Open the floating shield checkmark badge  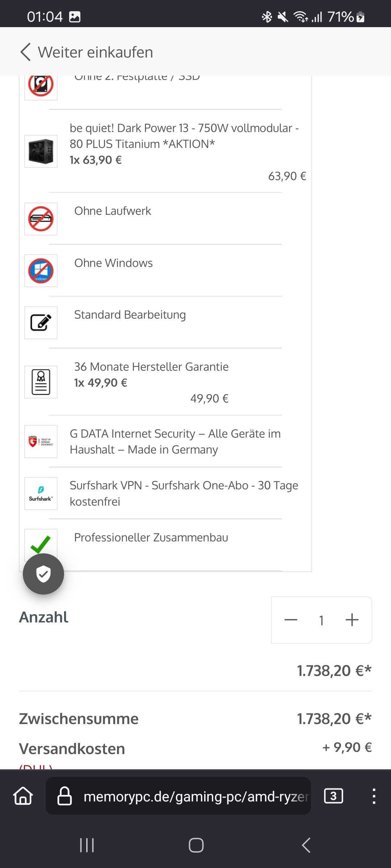point(43,574)
